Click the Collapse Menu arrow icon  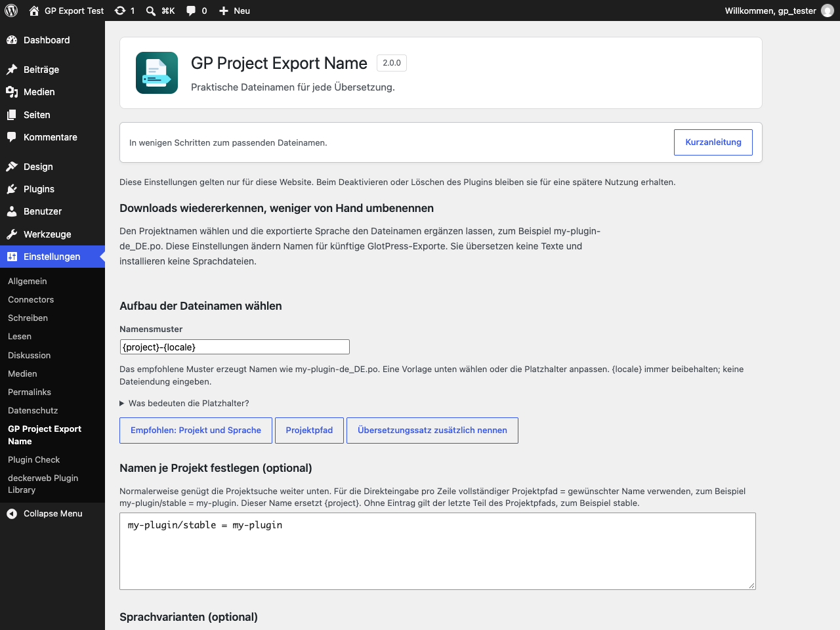coord(12,514)
